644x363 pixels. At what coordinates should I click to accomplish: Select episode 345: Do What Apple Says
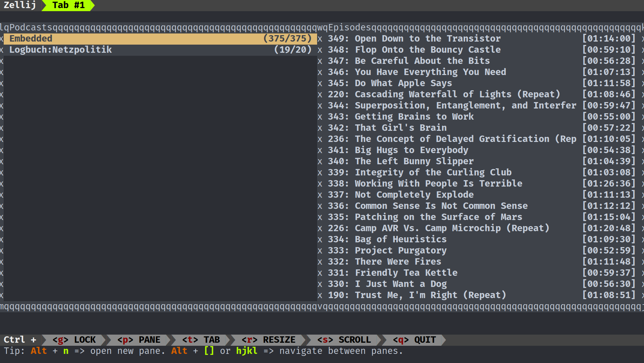click(x=481, y=83)
